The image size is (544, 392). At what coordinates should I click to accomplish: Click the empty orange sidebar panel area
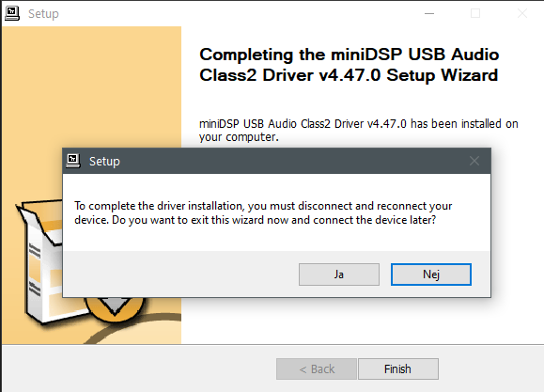click(x=91, y=86)
